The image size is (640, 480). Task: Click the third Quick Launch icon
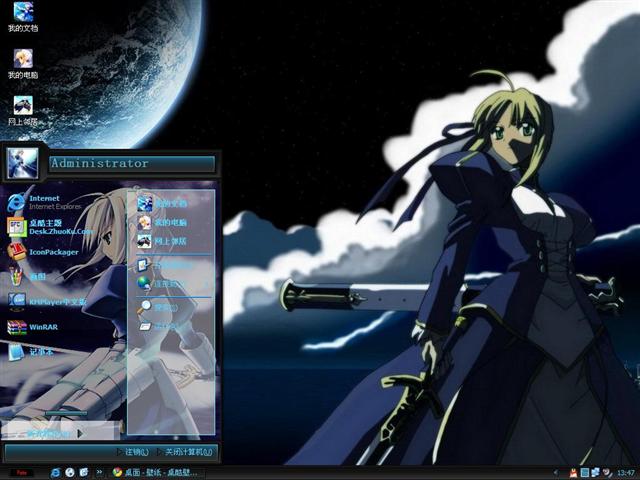[x=84, y=473]
